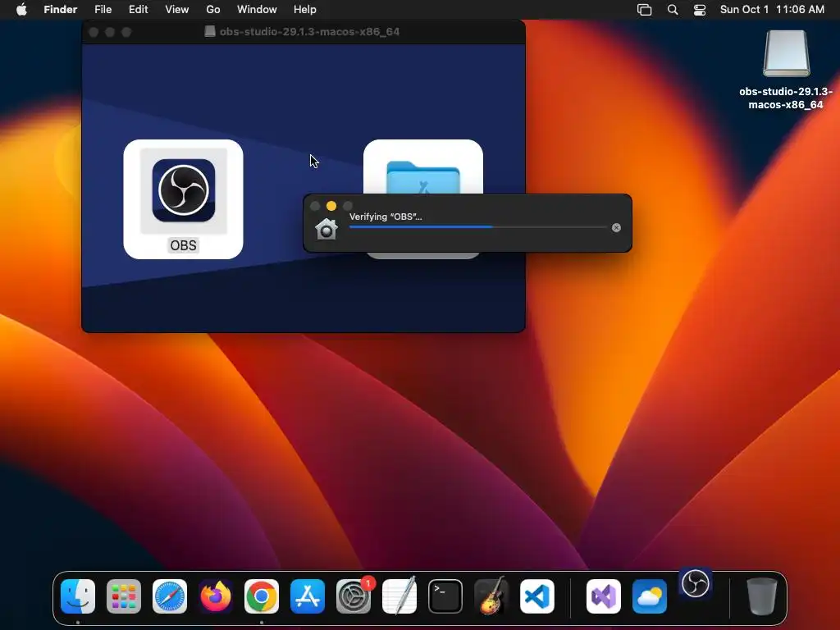Open the Apple menu
The image size is (840, 630).
pyautogui.click(x=21, y=10)
